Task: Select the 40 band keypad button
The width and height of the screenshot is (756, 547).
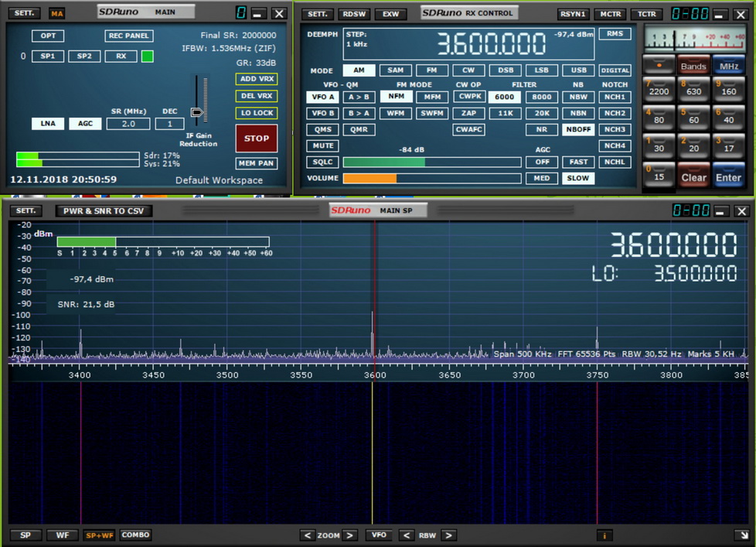Action: point(728,118)
